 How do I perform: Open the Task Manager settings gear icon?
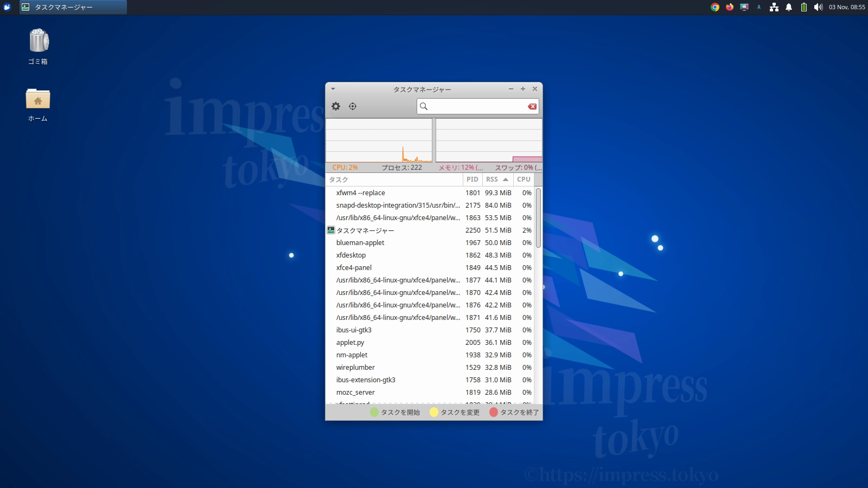(x=336, y=106)
